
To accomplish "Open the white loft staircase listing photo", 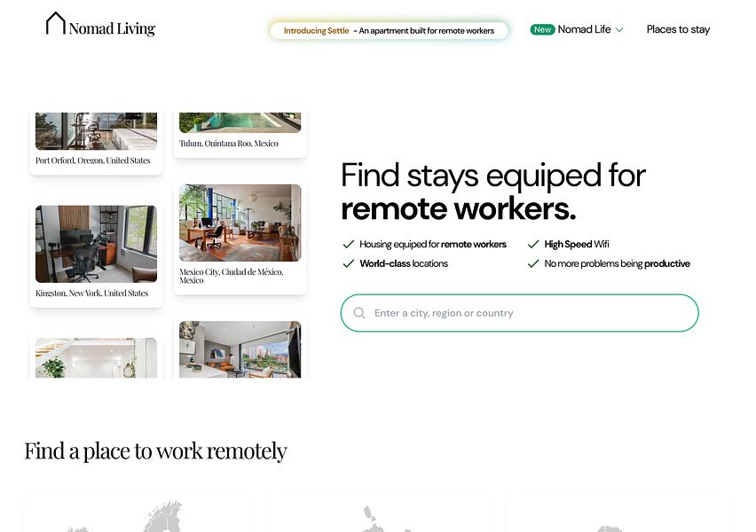I will tap(96, 357).
